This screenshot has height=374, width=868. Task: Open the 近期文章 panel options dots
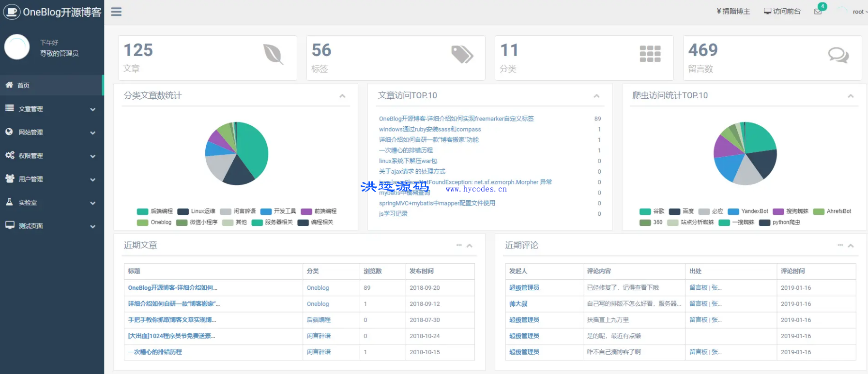(459, 245)
